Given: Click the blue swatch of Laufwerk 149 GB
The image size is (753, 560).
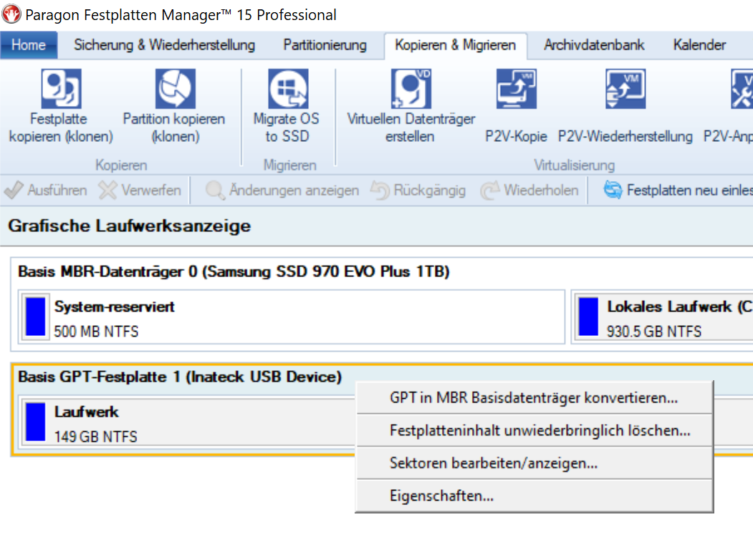Looking at the screenshot, I should pos(36,423).
